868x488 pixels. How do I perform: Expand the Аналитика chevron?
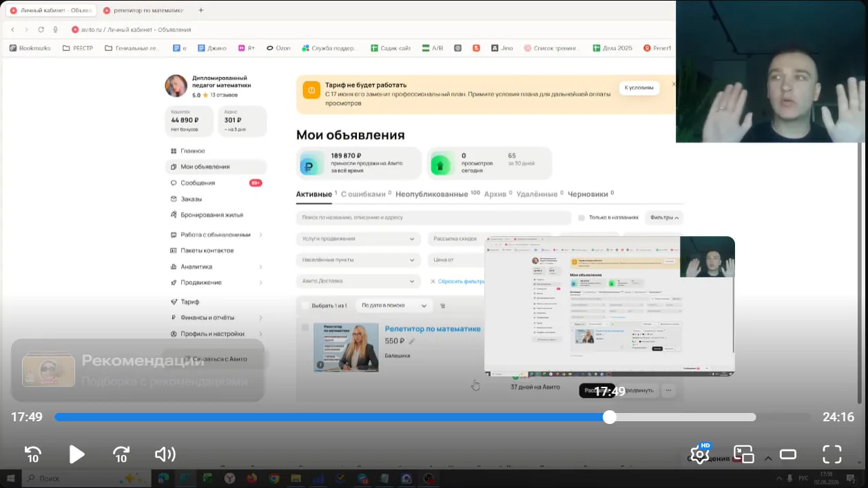(x=261, y=266)
